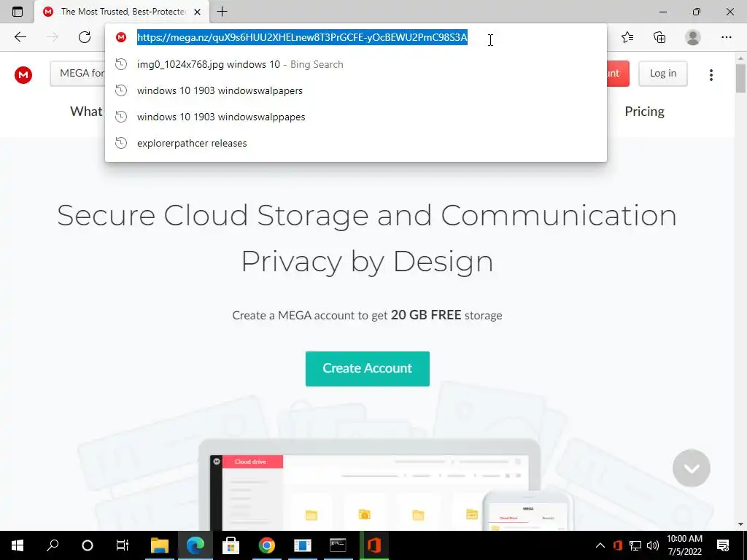Image resolution: width=747 pixels, height=560 pixels.
Task: Click the page vertical scrollbar thumb
Action: [x=741, y=78]
